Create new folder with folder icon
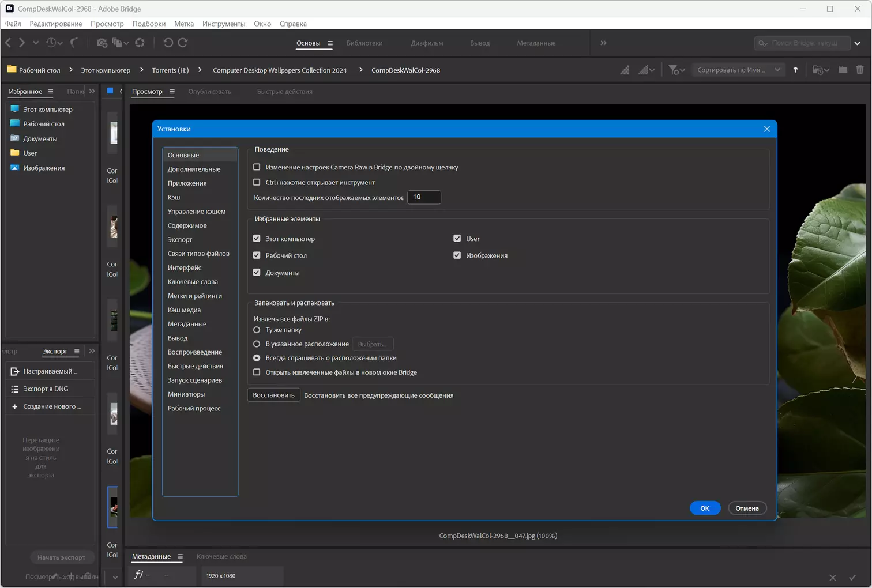The image size is (872, 588). click(843, 70)
